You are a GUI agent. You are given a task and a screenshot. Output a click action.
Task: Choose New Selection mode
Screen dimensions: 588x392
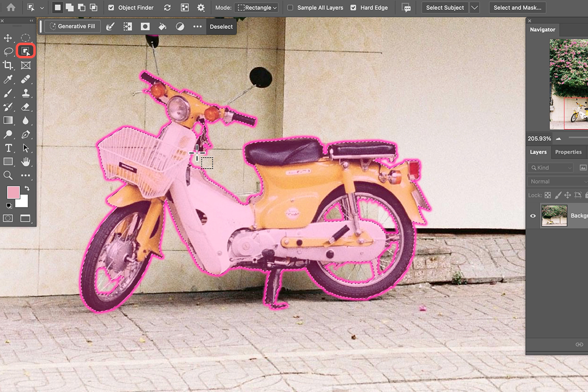click(x=57, y=8)
